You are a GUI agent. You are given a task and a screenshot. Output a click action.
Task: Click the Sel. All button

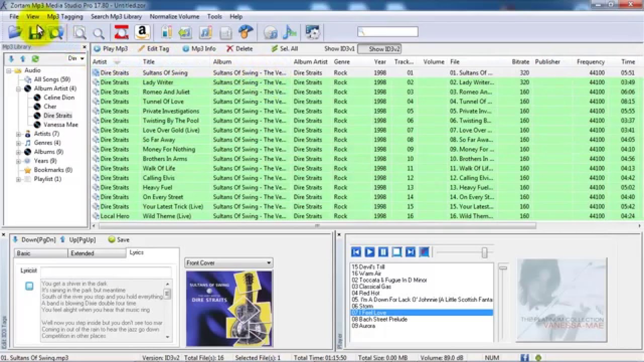285,49
